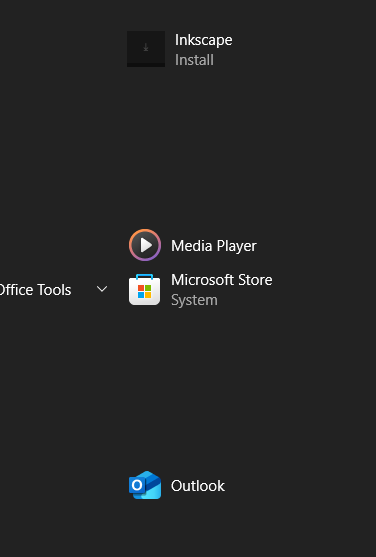
Task: Open the Media Player app icon
Action: click(x=145, y=245)
